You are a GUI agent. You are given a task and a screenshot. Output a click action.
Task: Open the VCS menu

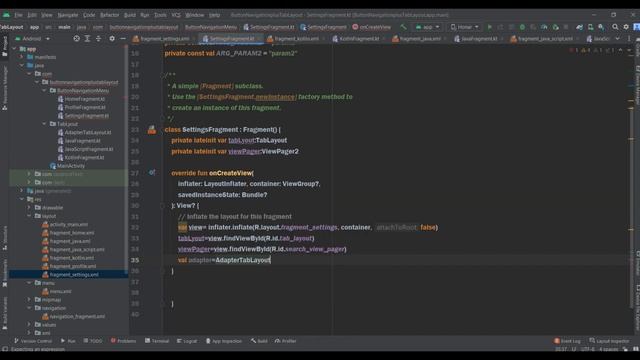click(x=176, y=15)
